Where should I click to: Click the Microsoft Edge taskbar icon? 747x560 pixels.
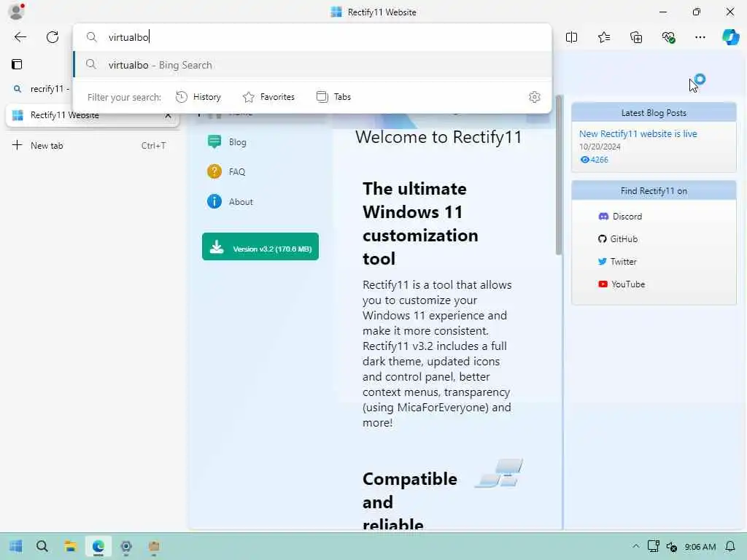click(x=98, y=546)
